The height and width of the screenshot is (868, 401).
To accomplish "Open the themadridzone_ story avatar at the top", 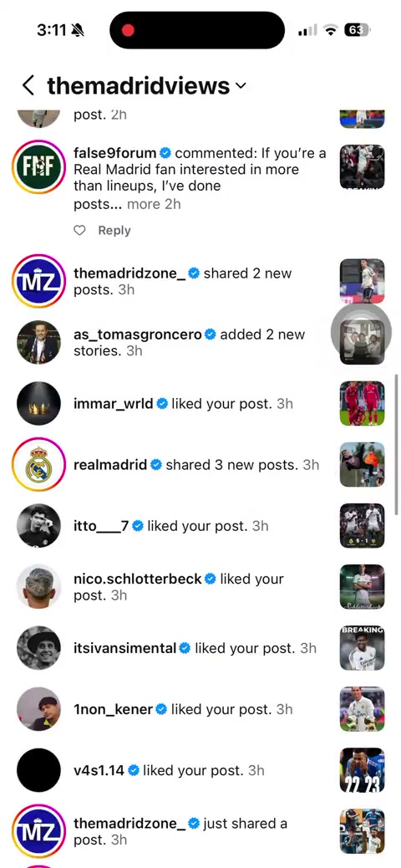I will pos(38,281).
